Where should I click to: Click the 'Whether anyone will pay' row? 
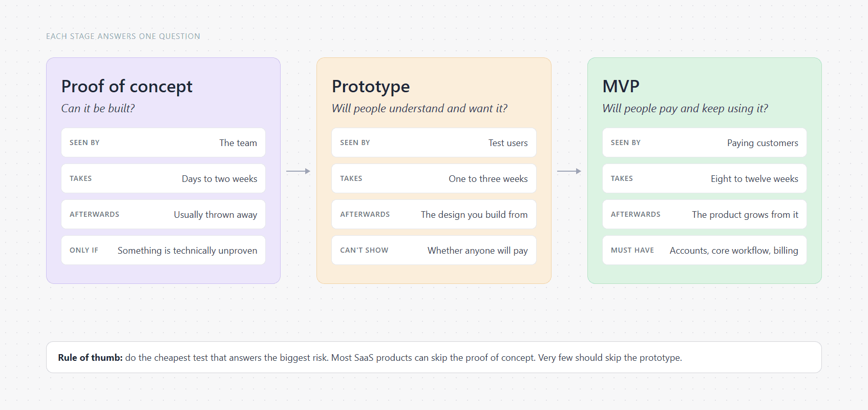coord(434,250)
